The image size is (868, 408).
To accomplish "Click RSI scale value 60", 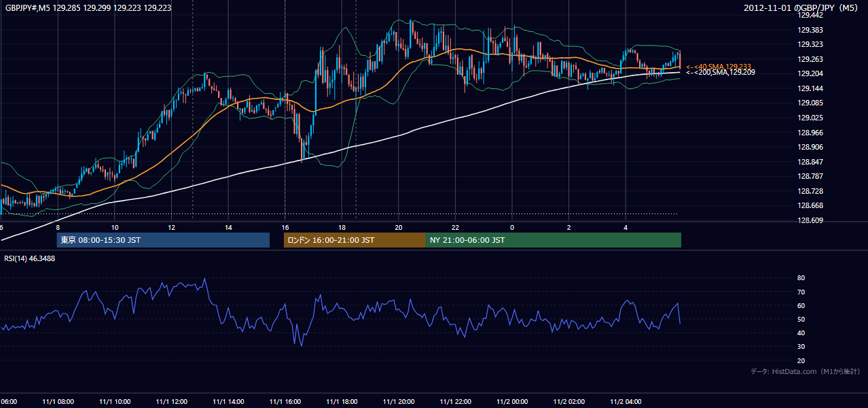I will coord(801,305).
